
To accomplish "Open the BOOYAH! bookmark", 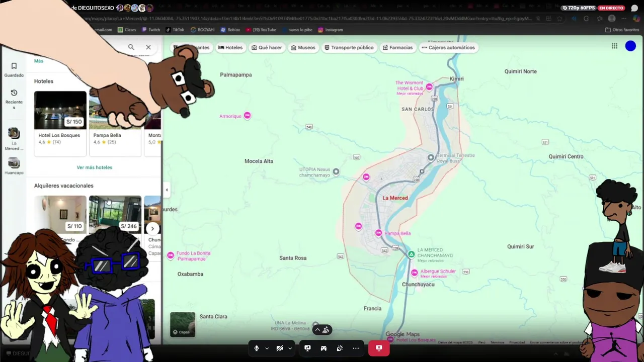I will (x=202, y=30).
